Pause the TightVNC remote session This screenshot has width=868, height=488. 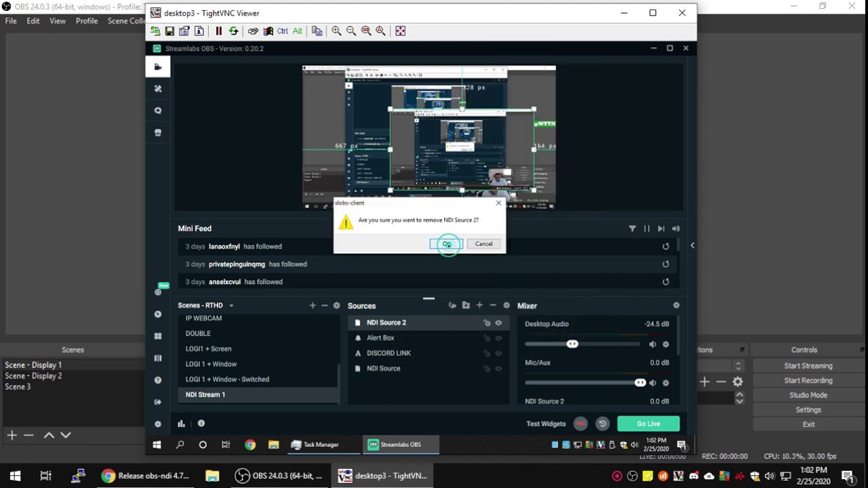218,30
